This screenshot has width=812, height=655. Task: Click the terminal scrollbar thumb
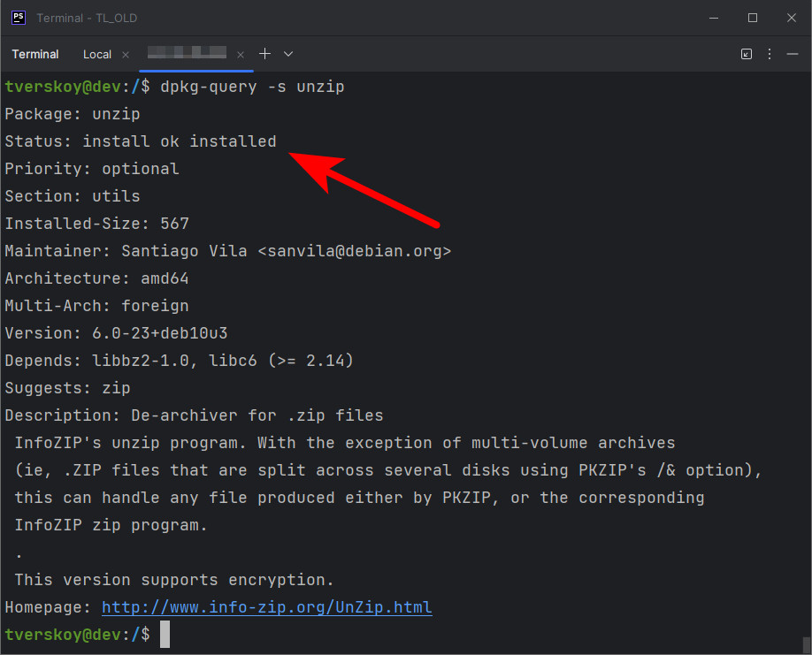pos(807,645)
